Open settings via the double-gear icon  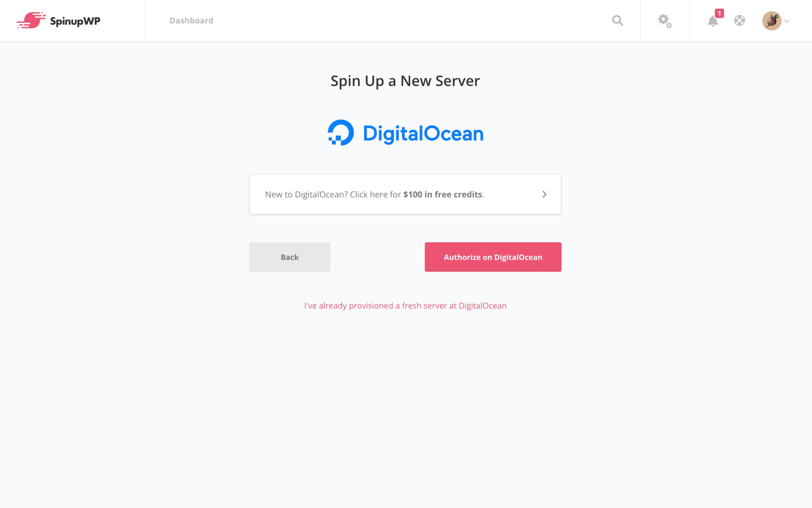coord(665,21)
